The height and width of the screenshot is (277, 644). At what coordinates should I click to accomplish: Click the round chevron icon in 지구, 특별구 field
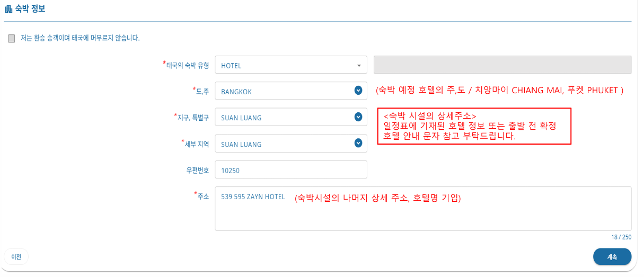(x=358, y=117)
